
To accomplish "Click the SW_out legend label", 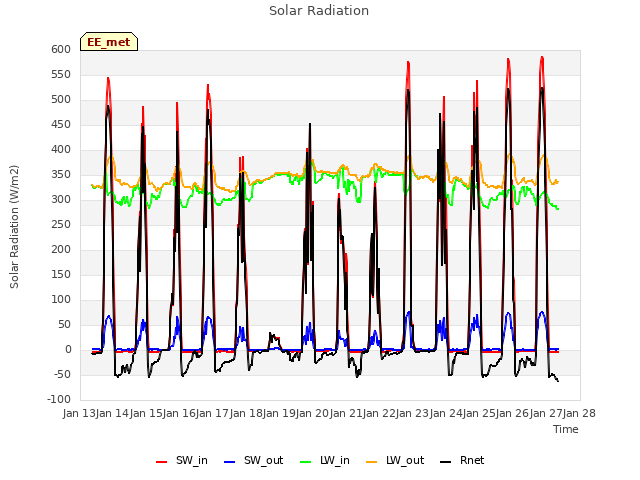I will coord(263,460).
